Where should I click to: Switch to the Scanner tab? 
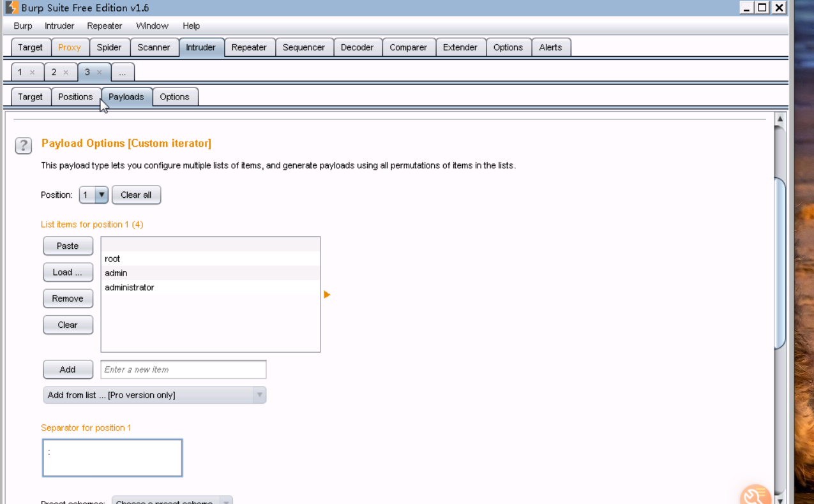pyautogui.click(x=154, y=47)
